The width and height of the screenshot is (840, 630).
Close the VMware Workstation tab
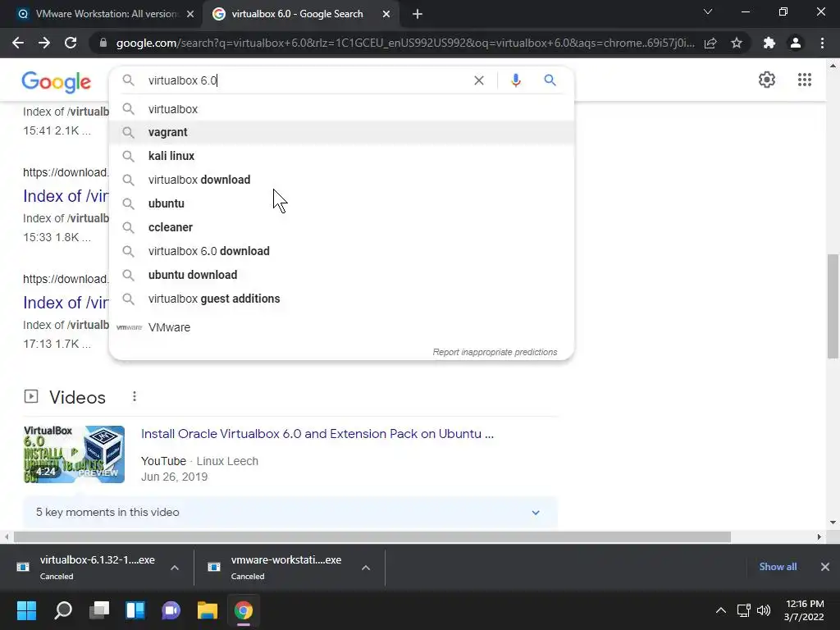point(190,14)
